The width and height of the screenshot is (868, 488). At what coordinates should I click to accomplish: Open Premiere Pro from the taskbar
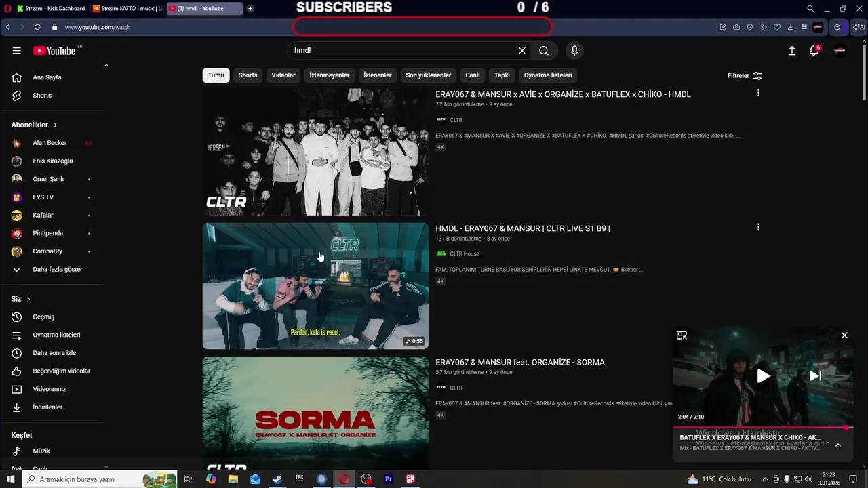coord(389,479)
